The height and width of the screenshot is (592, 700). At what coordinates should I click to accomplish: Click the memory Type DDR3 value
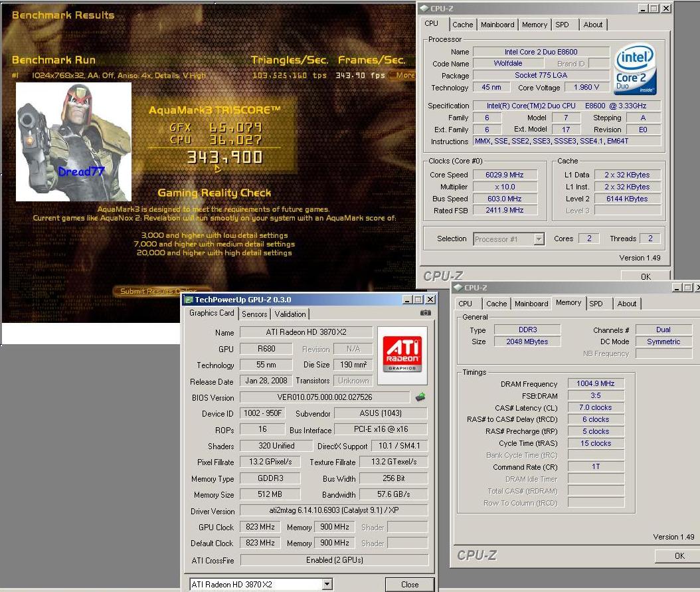[527, 330]
